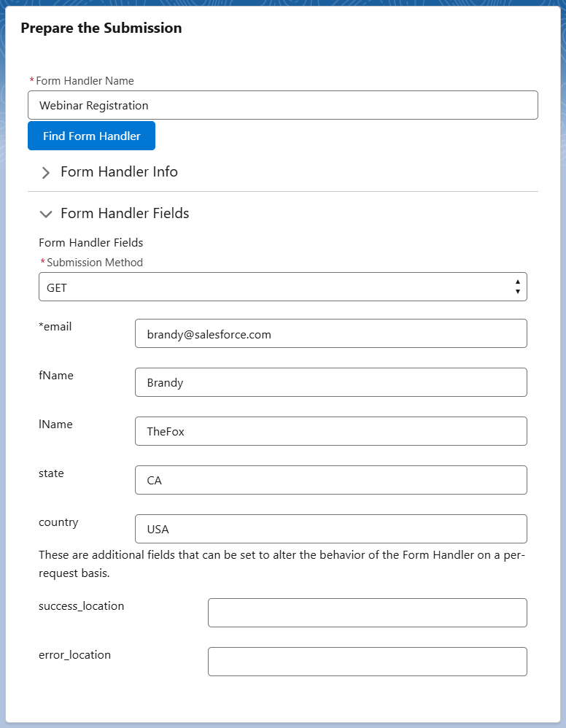Click the Submission Method label
Screen dimensions: 566x728
click(95, 263)
